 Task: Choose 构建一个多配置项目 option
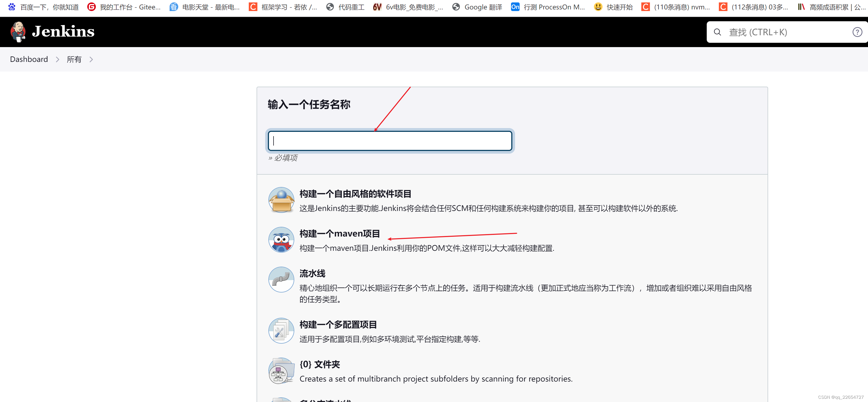click(338, 325)
